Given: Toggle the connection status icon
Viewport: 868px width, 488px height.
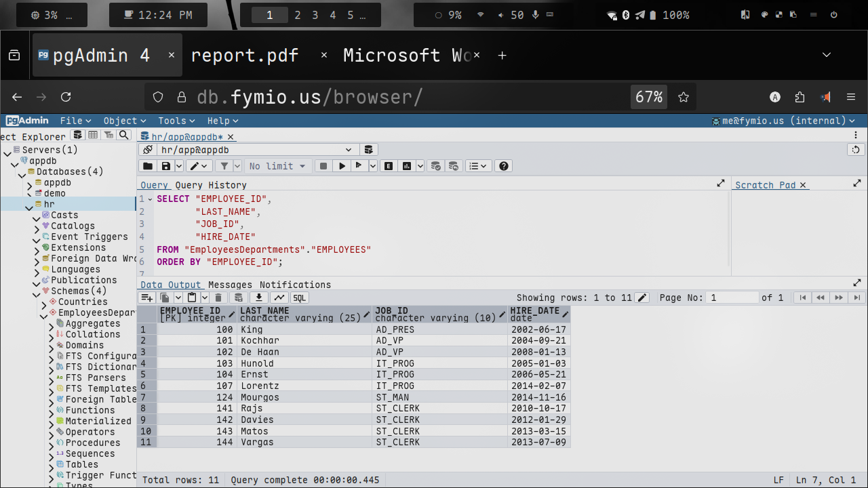Looking at the screenshot, I should [x=147, y=150].
